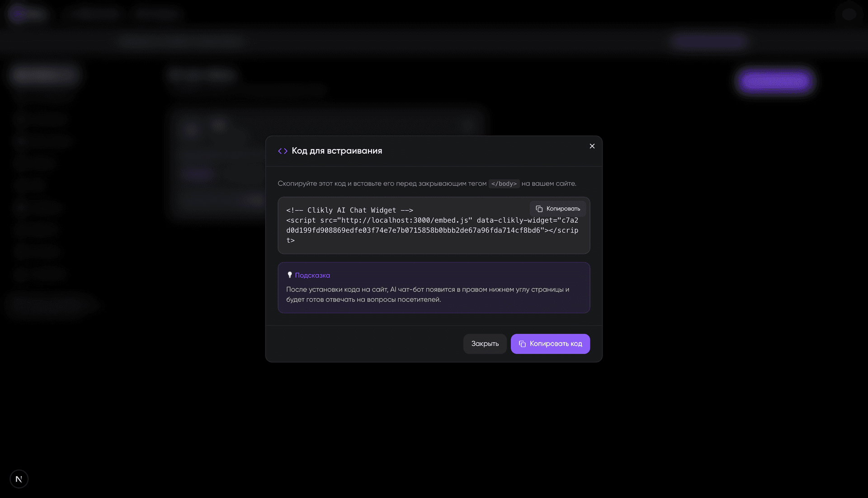
Task: Click the small Копировать label above the code
Action: click(563, 209)
